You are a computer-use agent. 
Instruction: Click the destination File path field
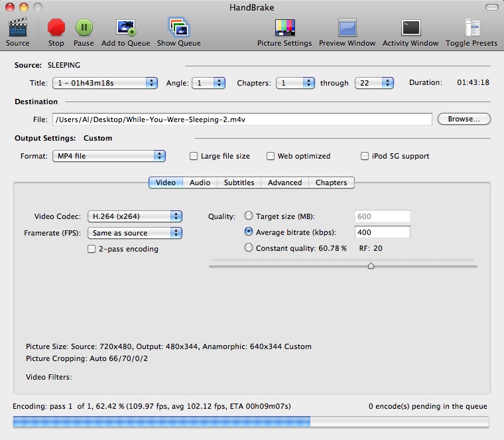(242, 119)
